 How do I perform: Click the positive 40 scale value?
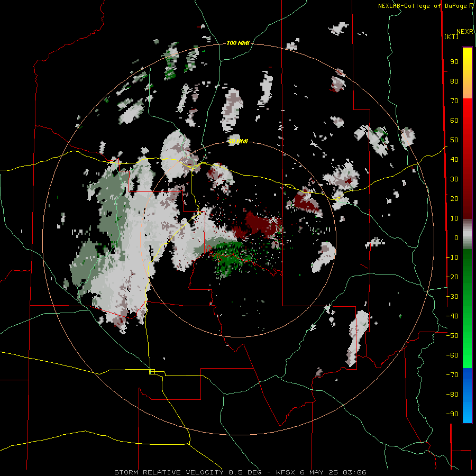pyautogui.click(x=454, y=160)
